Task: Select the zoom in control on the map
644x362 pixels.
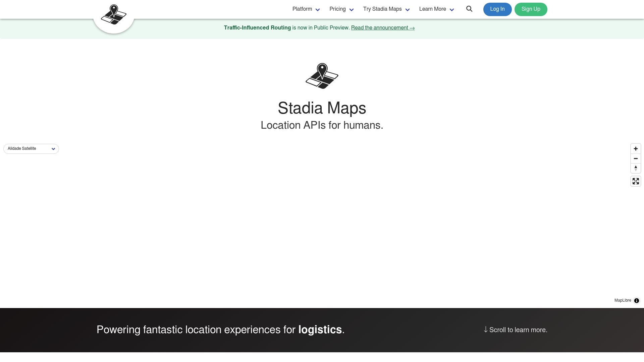Action: tap(636, 148)
